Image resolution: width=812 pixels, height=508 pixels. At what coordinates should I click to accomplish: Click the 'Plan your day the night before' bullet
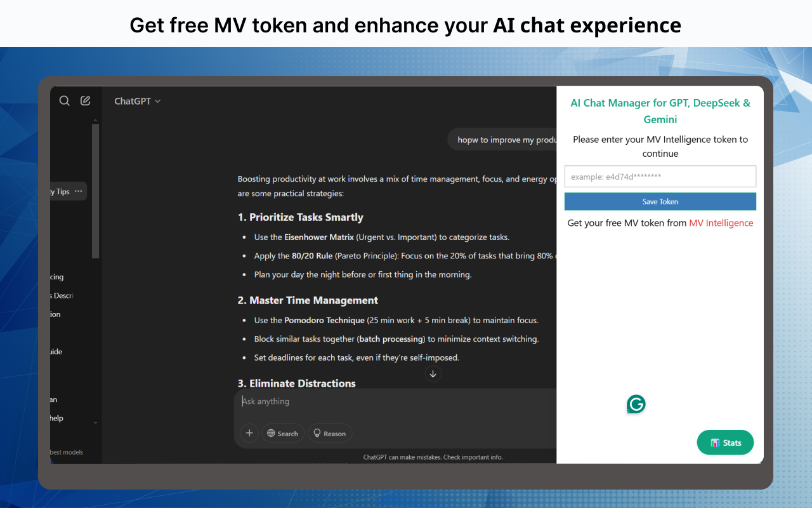pos(363,274)
